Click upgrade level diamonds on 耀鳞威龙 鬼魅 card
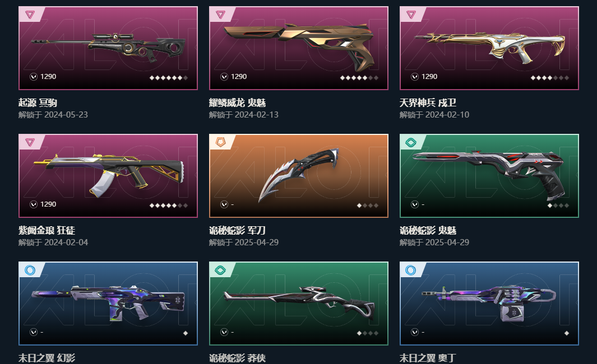Image resolution: width=597 pixels, height=364 pixels. 359,78
